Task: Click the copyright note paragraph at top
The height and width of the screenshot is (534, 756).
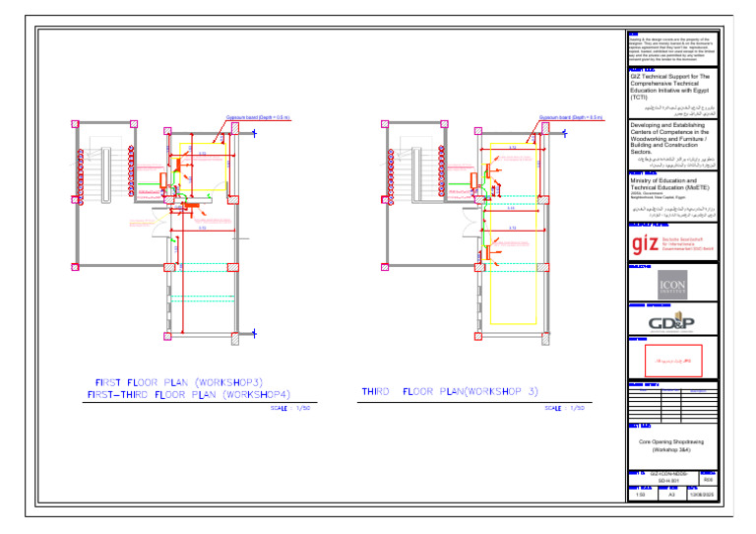Action: point(671,49)
